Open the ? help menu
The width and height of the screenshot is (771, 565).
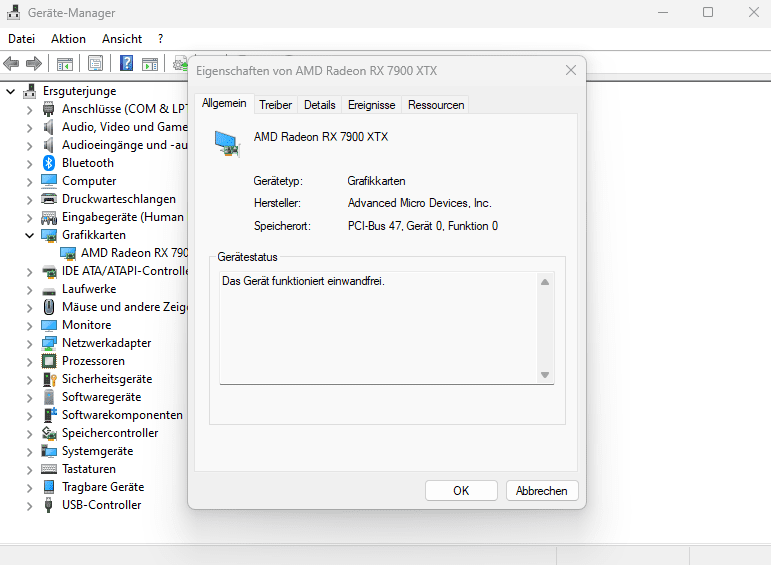[x=160, y=39]
